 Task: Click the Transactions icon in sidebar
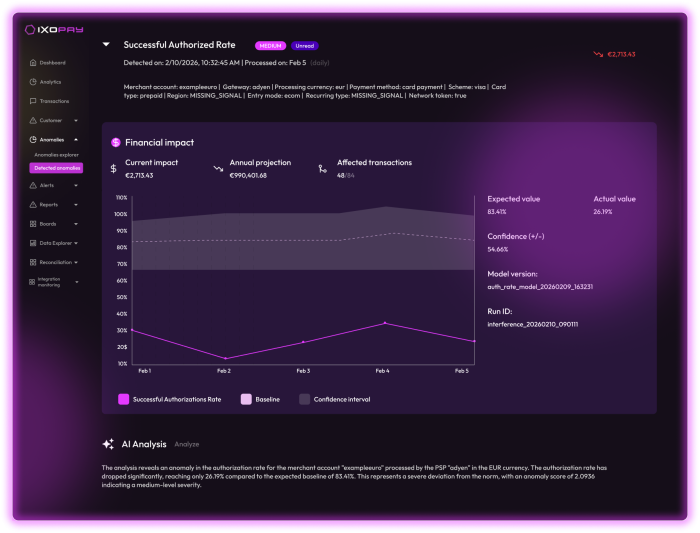pos(33,101)
